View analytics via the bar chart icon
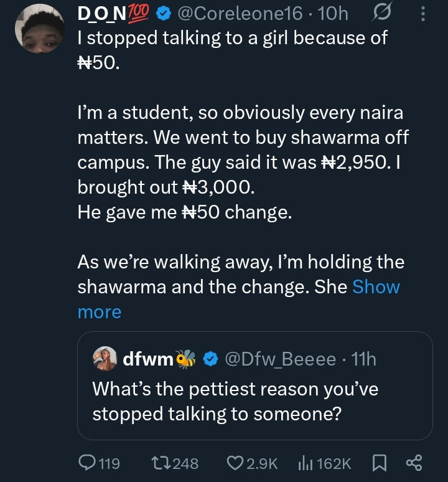448x482 pixels. tap(305, 463)
